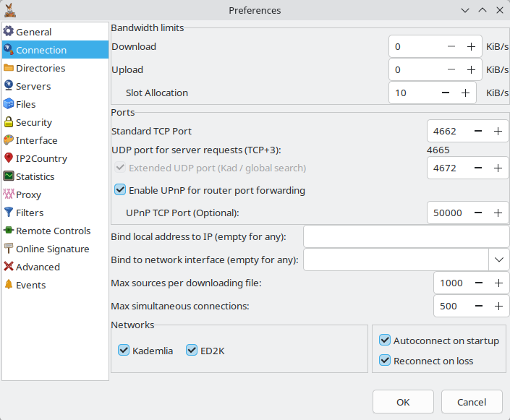The image size is (510, 420).
Task: Increase the Extended UDP port 4672
Action: coord(498,168)
